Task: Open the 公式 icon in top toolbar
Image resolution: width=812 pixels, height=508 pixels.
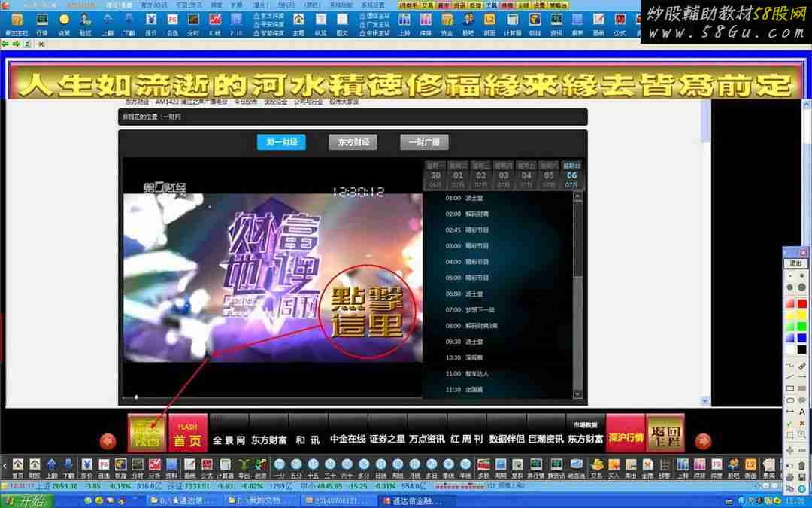Action: click(x=620, y=24)
